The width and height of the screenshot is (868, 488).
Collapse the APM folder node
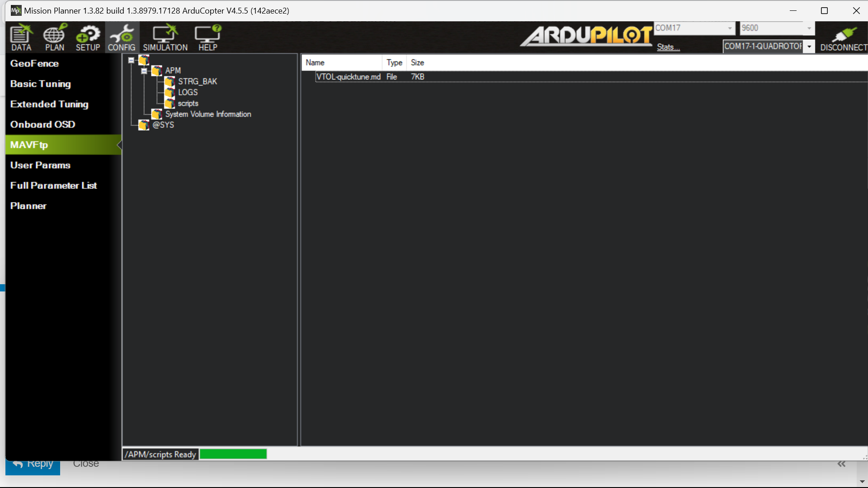tap(144, 71)
